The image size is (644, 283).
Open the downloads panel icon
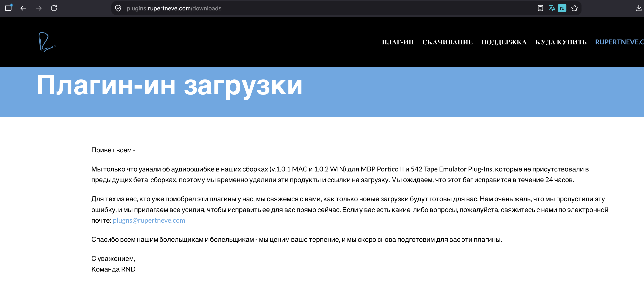tap(638, 8)
